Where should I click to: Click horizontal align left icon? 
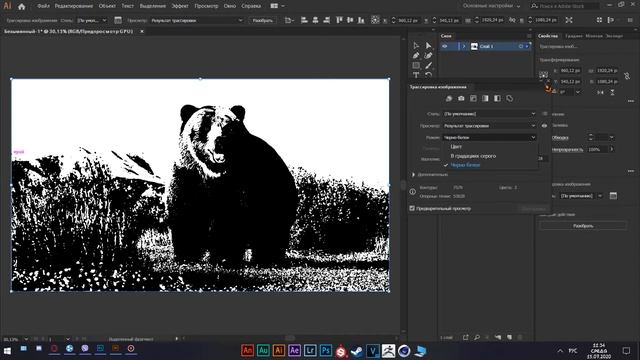click(x=304, y=20)
